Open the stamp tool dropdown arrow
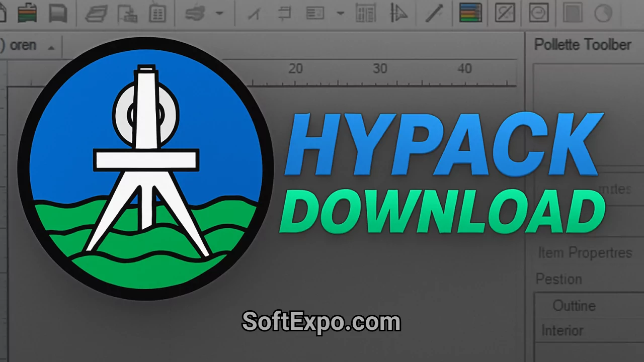The width and height of the screenshot is (644, 362). 219,14
